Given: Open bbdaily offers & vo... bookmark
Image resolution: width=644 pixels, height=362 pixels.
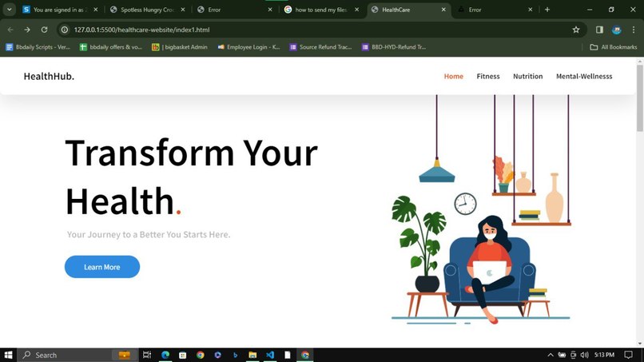Looking at the screenshot, I should tap(111, 47).
